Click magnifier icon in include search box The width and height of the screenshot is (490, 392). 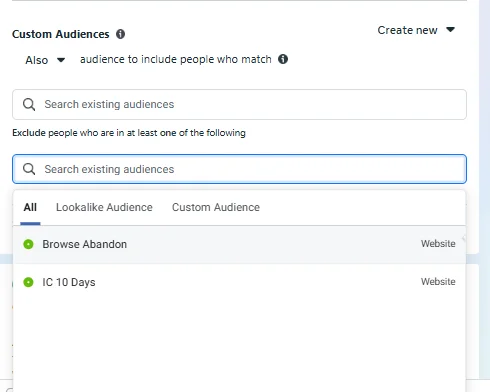coord(29,104)
